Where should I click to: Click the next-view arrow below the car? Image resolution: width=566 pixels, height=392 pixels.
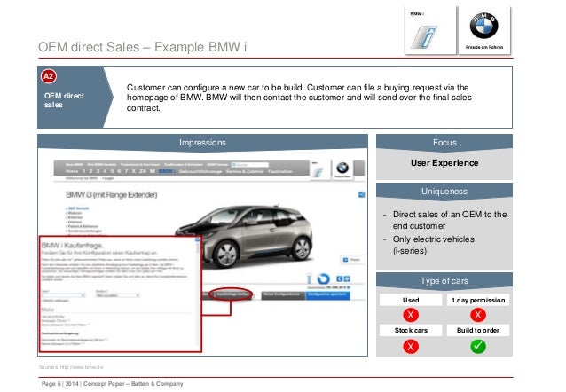(347, 278)
